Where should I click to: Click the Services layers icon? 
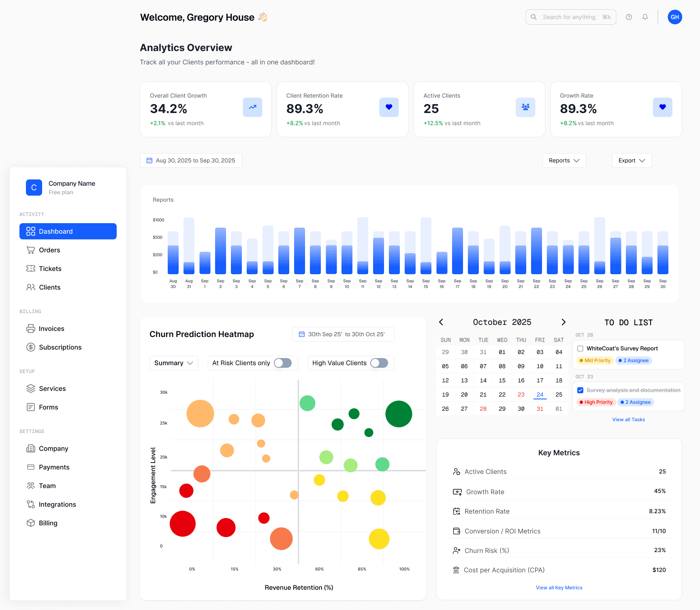(x=31, y=388)
